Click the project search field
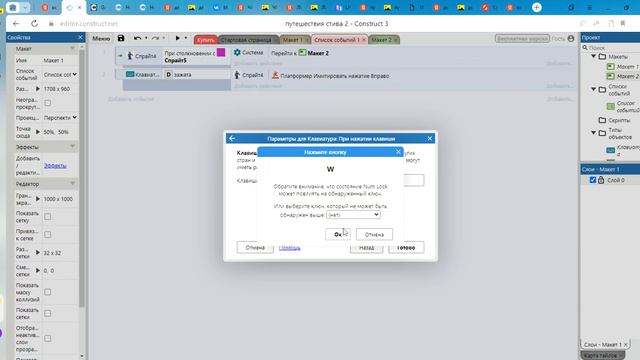The width and height of the screenshot is (640, 360). 610,48
